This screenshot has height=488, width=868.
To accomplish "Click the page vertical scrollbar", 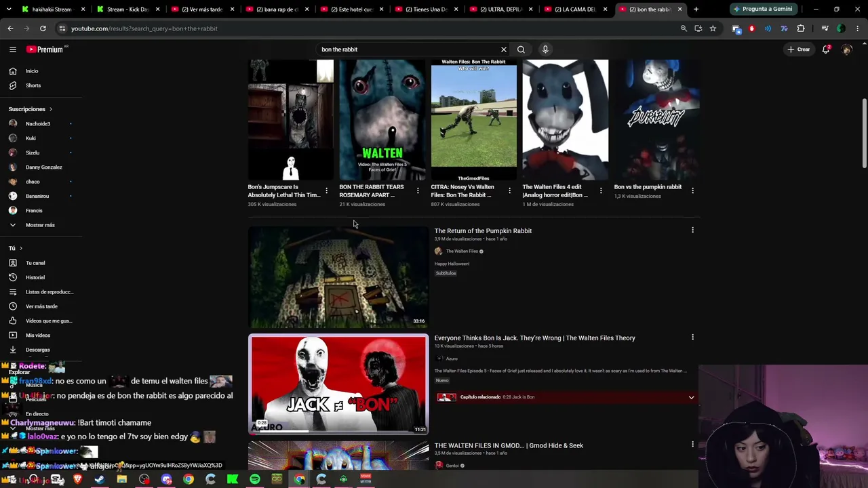I will [864, 134].
